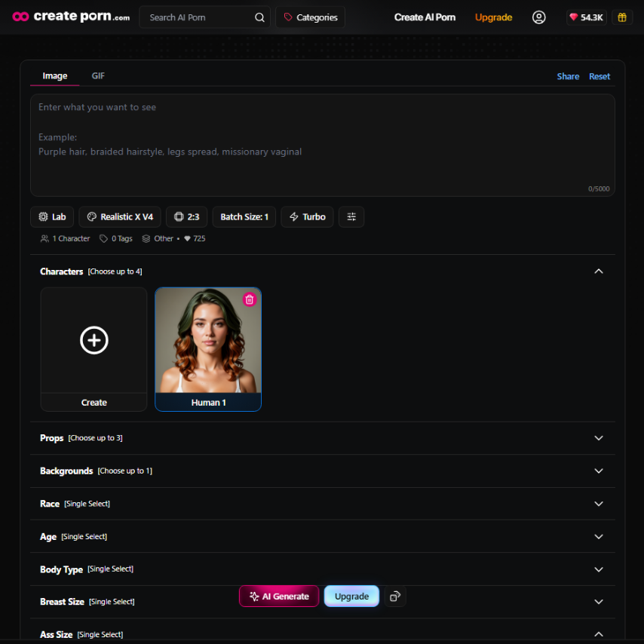Image resolution: width=644 pixels, height=644 pixels.
Task: Click the AI Generate button
Action: pos(279,596)
